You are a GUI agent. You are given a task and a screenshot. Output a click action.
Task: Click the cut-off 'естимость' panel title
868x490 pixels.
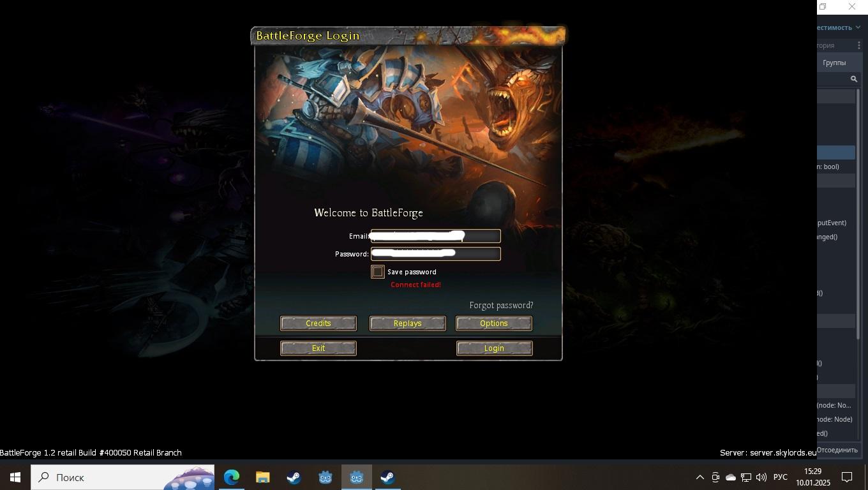tap(834, 27)
